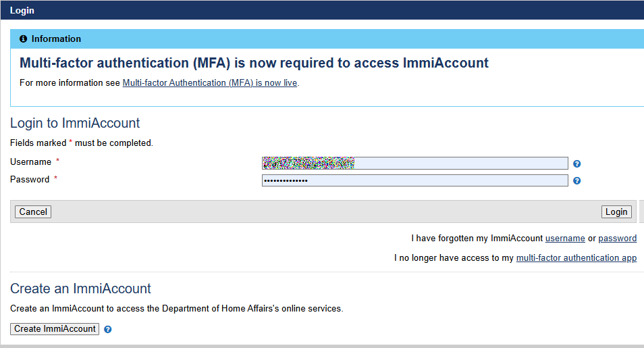The image size is (644, 348).
Task: Click the Information banner info icon
Action: point(24,39)
